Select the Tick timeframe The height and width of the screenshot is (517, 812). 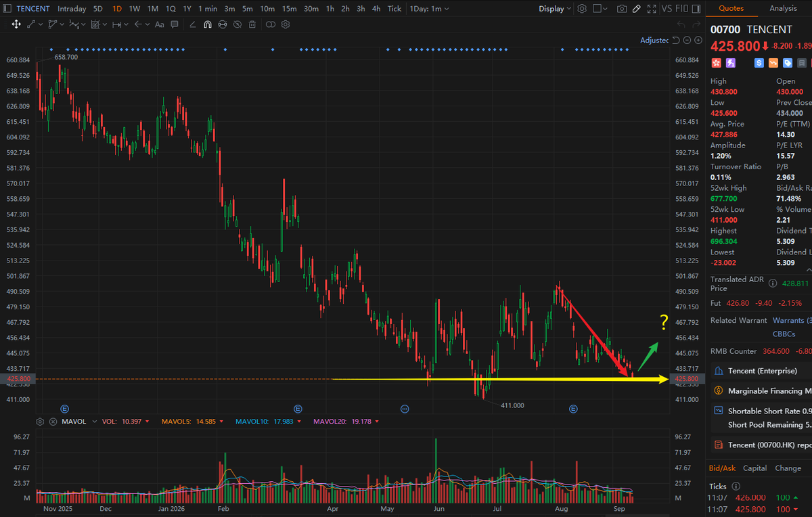click(x=394, y=9)
